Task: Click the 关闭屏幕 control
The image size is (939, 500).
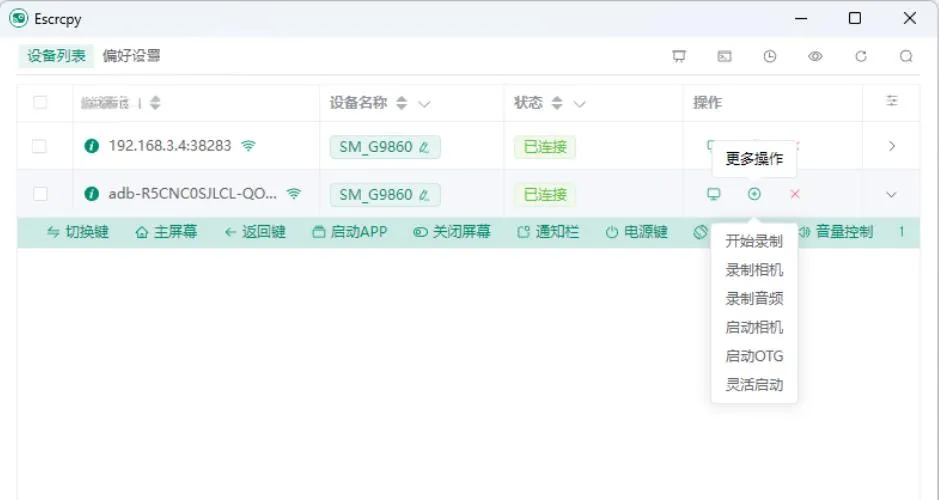Action: (x=452, y=232)
